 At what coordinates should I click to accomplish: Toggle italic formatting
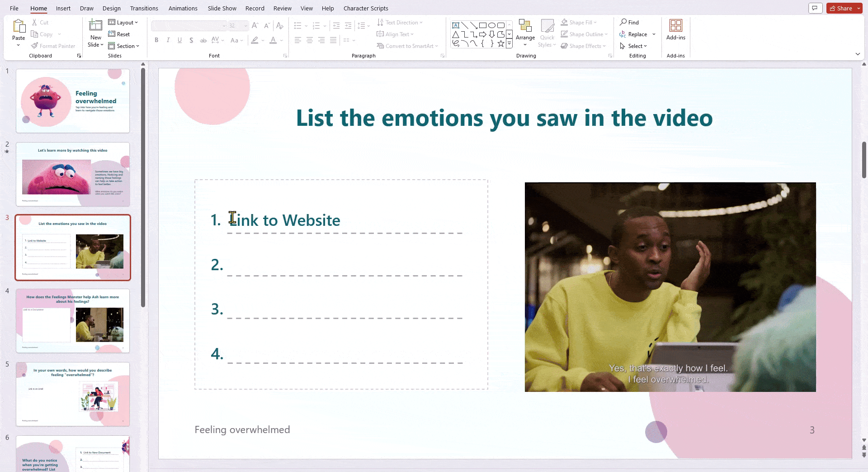168,40
